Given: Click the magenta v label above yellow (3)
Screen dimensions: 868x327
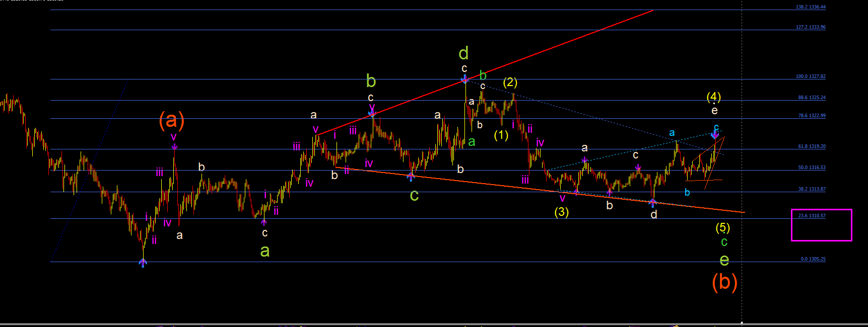Looking at the screenshot, I should click(x=562, y=198).
